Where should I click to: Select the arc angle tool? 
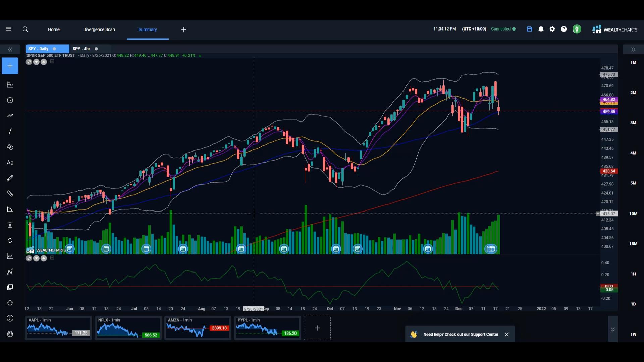pyautogui.click(x=10, y=209)
